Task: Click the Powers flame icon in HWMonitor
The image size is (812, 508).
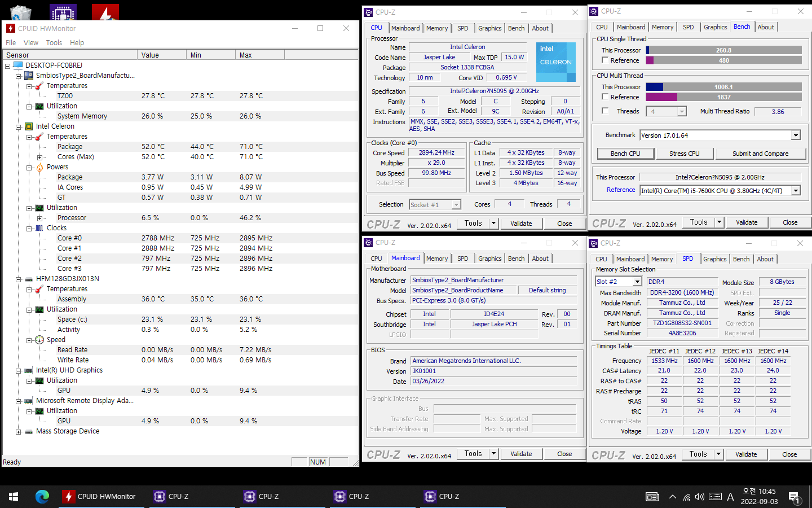Action: point(39,167)
